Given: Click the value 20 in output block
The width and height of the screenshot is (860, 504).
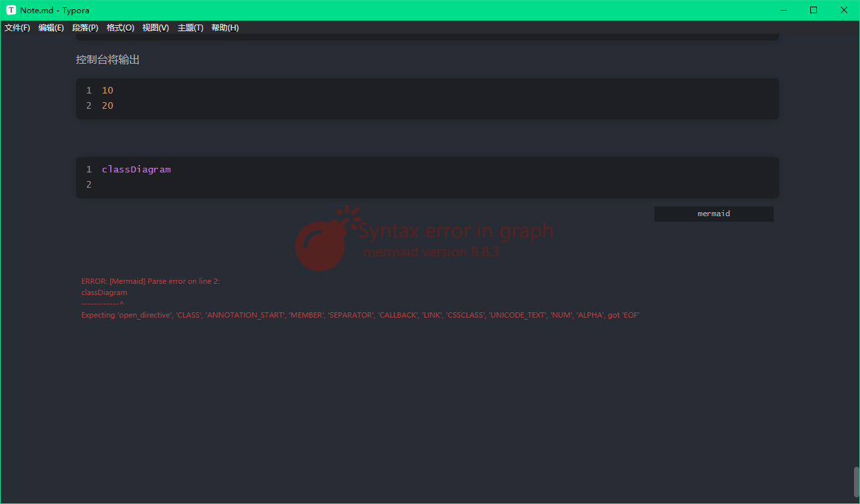Looking at the screenshot, I should (x=107, y=105).
